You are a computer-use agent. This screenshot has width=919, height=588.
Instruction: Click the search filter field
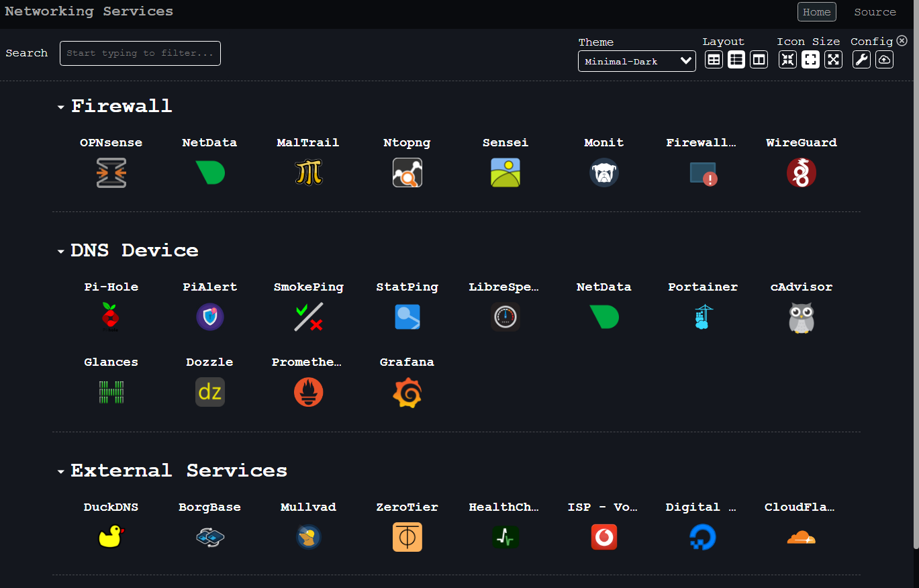click(140, 53)
